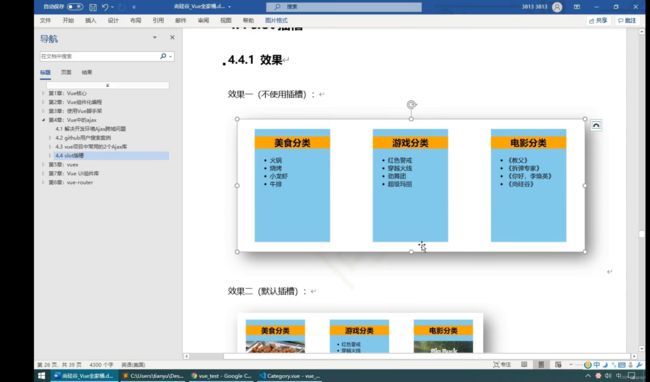Select heading 4.1 in navigation list

90,129
